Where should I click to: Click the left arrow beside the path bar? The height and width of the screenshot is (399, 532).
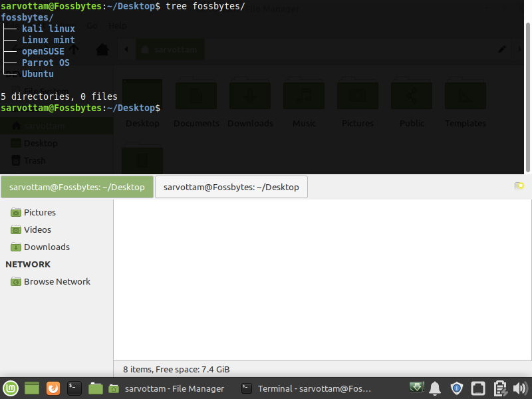(x=126, y=49)
